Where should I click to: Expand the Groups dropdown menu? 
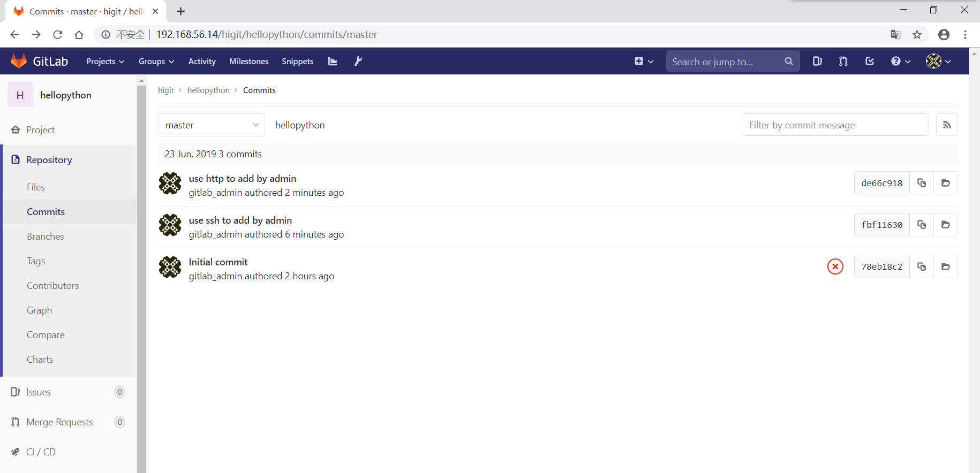click(x=156, y=62)
